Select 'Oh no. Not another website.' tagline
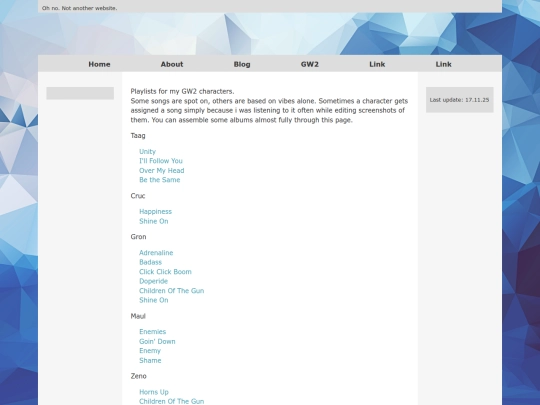540x405 pixels. coord(80,8)
